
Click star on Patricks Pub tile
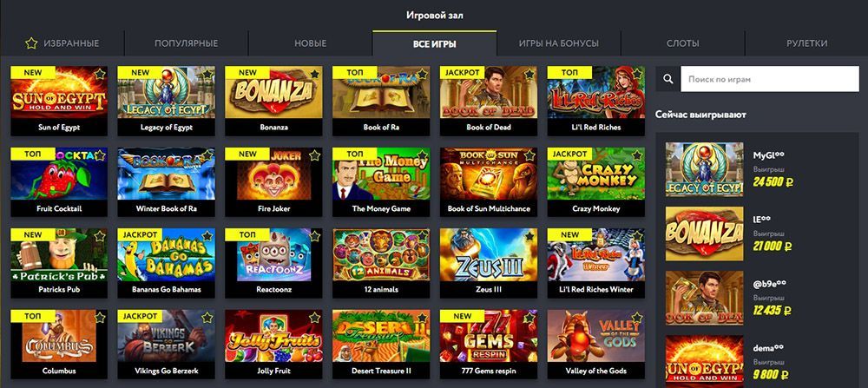pos(100,236)
